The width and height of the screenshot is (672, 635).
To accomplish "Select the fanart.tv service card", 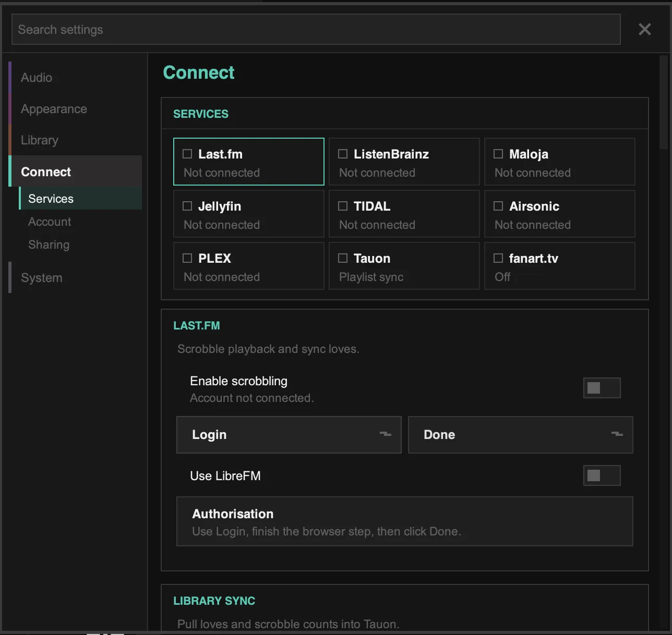I will coord(560,266).
